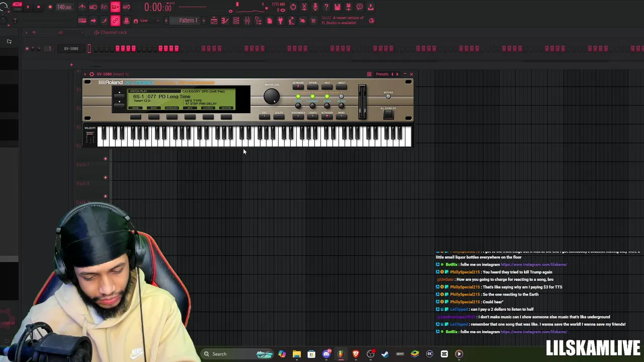Screen dimensions: 644x362
Task: Click the CHORUS soft tab on the LCD
Action: coord(208,108)
